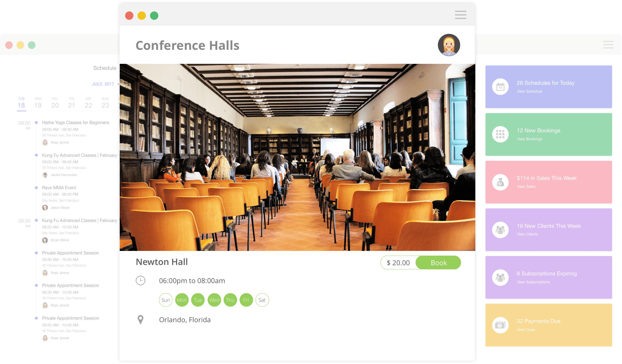Click the money bag icon on Sales card
622x364 pixels.
pos(500,182)
